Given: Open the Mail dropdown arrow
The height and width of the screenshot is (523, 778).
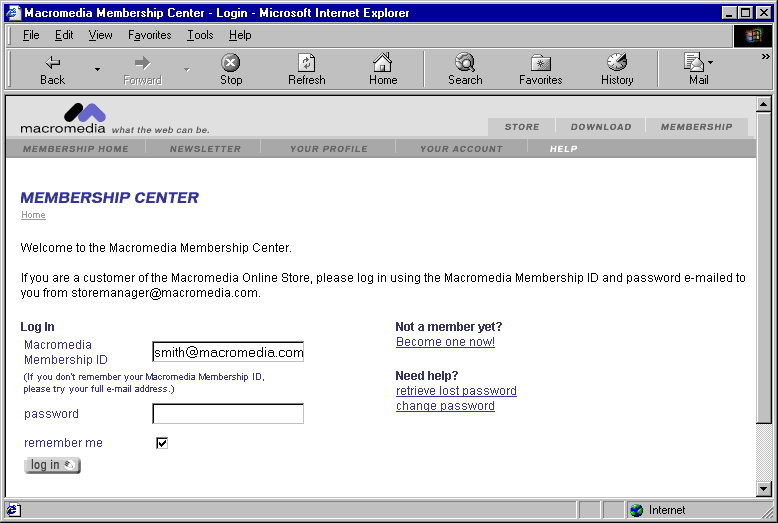Looking at the screenshot, I should tap(711, 63).
